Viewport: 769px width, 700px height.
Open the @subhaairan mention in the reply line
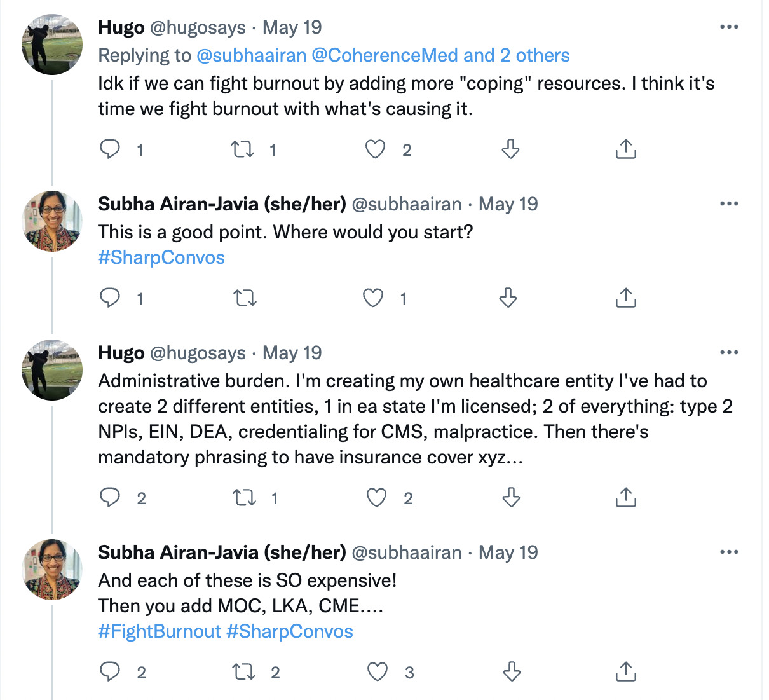click(x=252, y=55)
